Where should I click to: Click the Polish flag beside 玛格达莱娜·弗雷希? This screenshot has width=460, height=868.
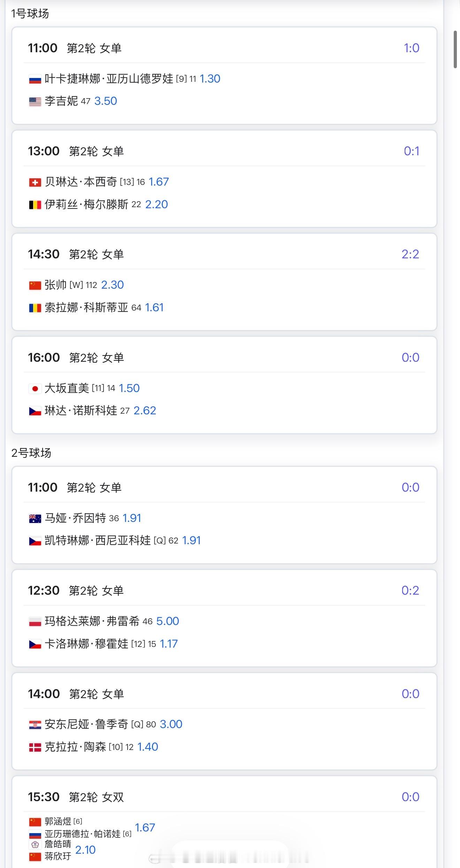click(x=35, y=621)
